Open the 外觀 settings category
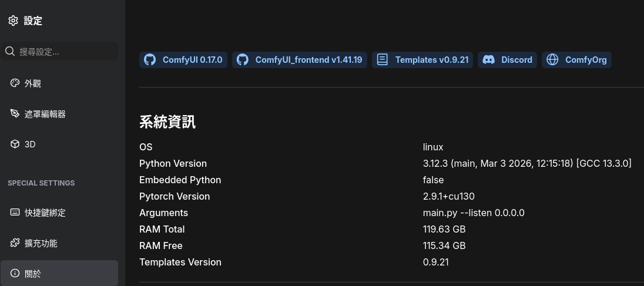The height and width of the screenshot is (286, 644). (x=33, y=83)
